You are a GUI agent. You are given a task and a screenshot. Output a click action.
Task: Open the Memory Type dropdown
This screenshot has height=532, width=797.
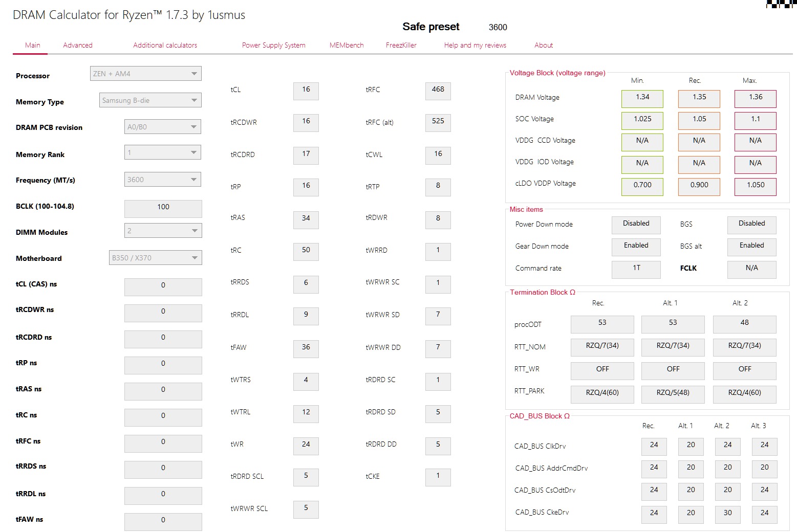[x=150, y=100]
